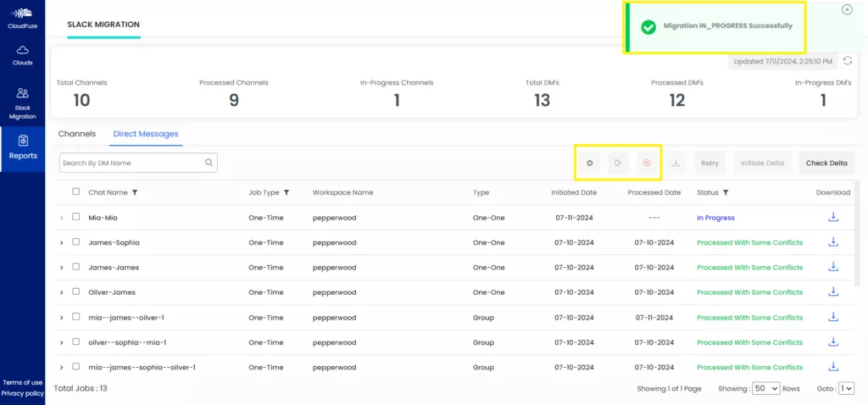Click the Showing 1 of 1 Page text

click(669, 389)
